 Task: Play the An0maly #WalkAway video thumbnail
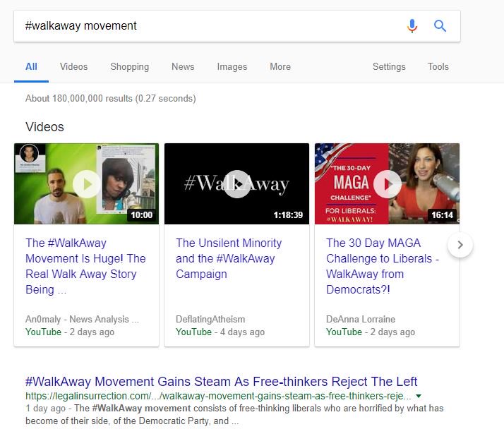pos(86,183)
